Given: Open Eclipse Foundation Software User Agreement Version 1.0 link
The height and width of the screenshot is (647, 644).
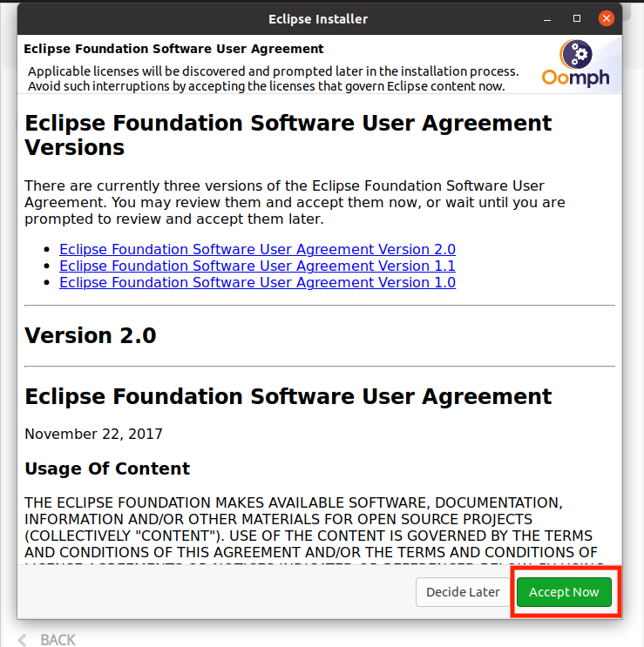Looking at the screenshot, I should 257,282.
